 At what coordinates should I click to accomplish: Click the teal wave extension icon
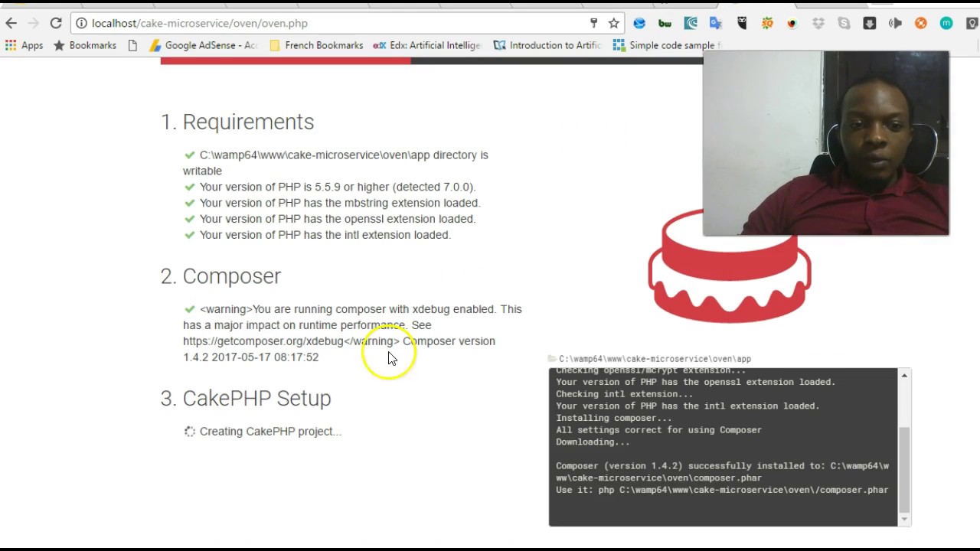[691, 24]
